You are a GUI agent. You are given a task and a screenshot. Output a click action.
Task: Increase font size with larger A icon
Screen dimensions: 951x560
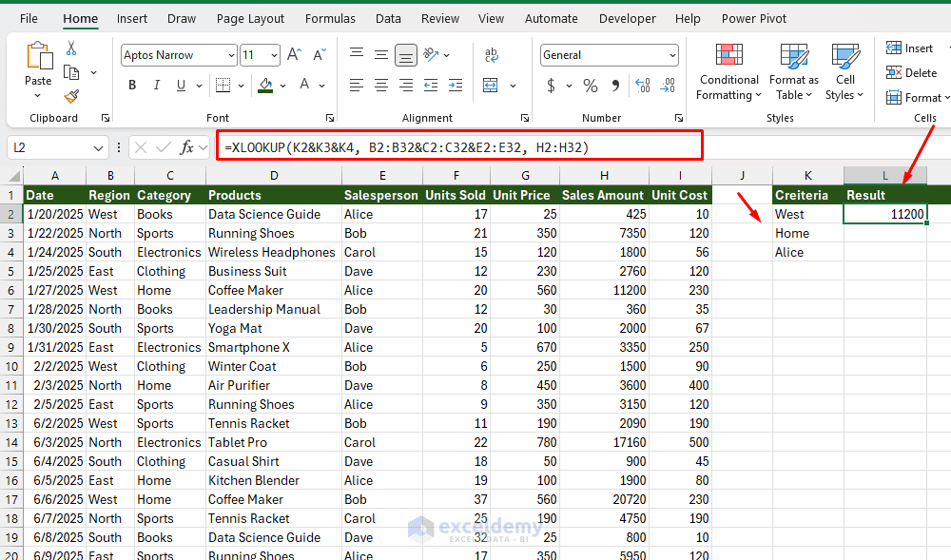tap(294, 54)
